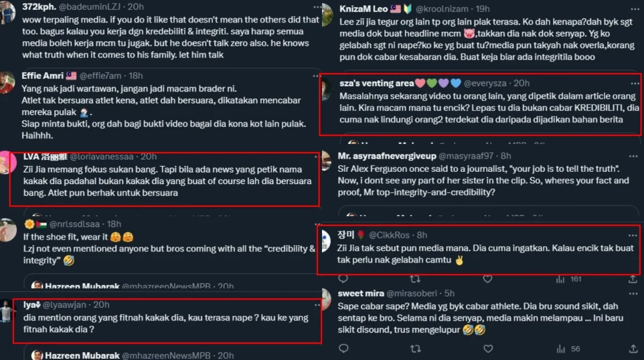Share sweet mira's tweet
The height and width of the screenshot is (360, 644).
(x=633, y=348)
